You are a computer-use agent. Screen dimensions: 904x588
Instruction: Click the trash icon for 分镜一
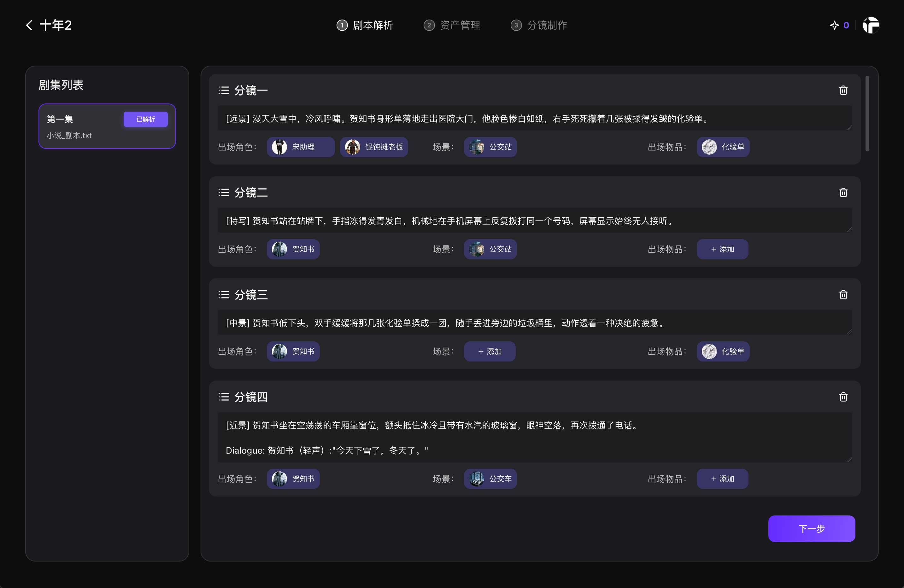point(843,91)
